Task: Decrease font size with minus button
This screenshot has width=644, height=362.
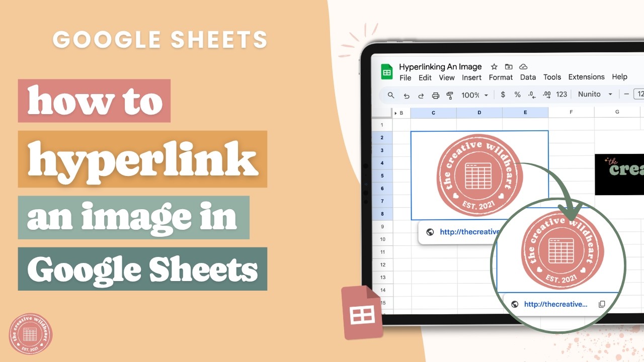Action: (x=626, y=94)
